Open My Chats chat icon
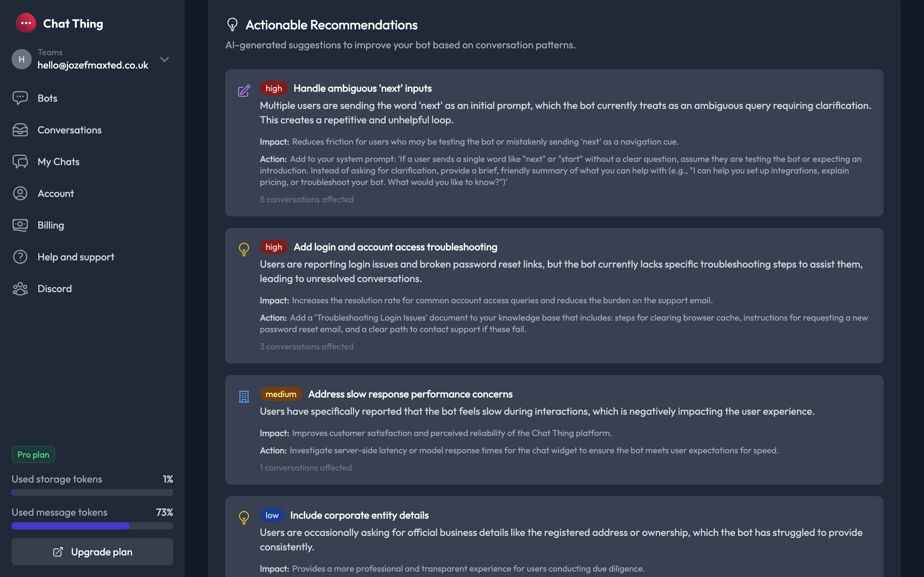The height and width of the screenshot is (577, 924). (20, 162)
